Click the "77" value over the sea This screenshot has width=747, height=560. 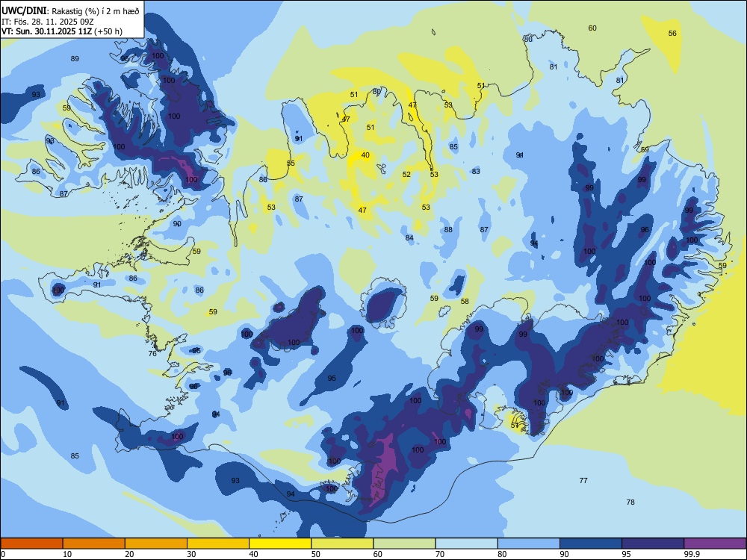tap(583, 480)
